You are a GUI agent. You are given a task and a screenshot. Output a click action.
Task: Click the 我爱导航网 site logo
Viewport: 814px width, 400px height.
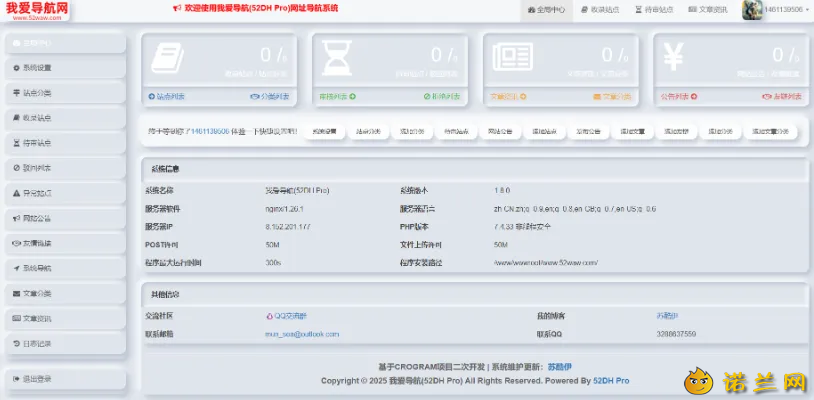37,10
